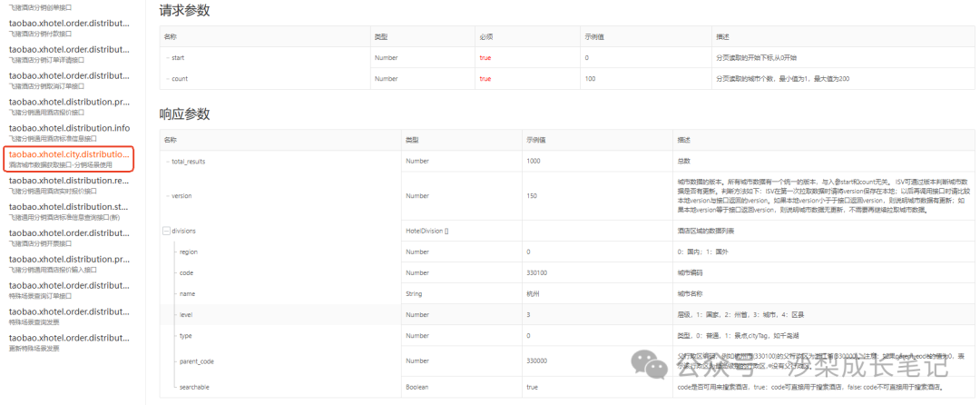980x405 pixels.
Task: Click the example value 330000 for parent_code
Action: coord(539,361)
